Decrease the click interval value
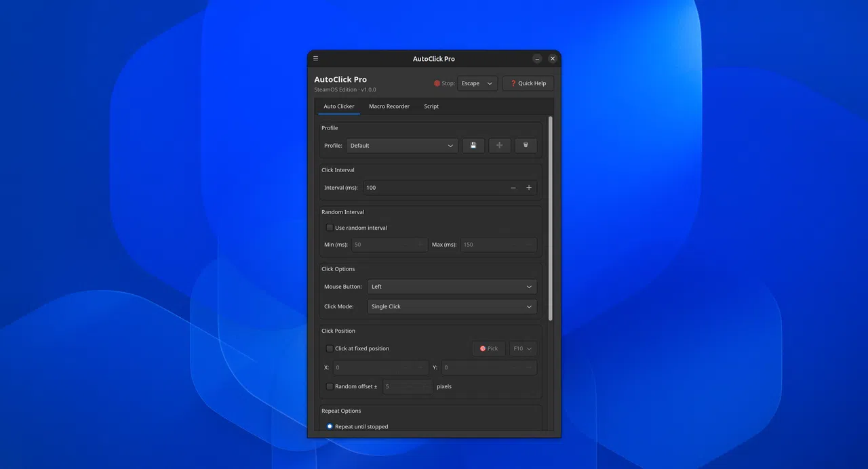 [513, 188]
